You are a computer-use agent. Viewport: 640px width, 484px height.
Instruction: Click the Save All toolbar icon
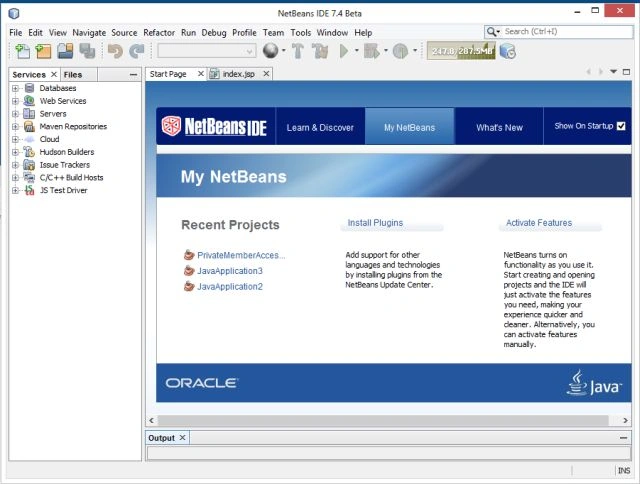(87, 51)
